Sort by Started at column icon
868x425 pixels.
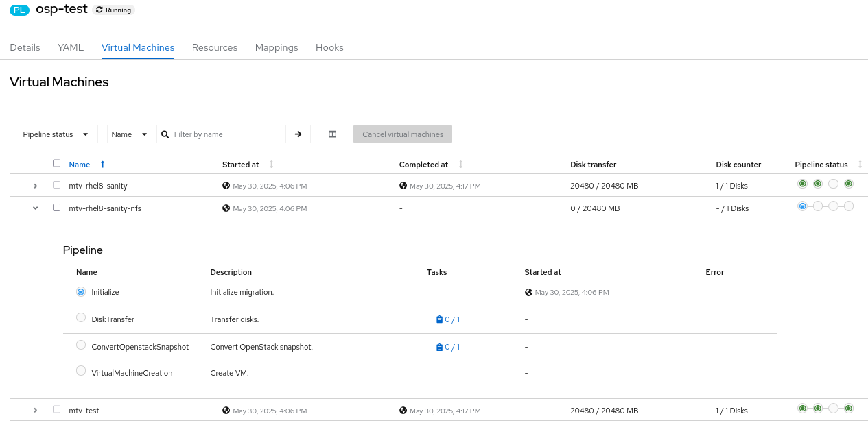coord(271,165)
